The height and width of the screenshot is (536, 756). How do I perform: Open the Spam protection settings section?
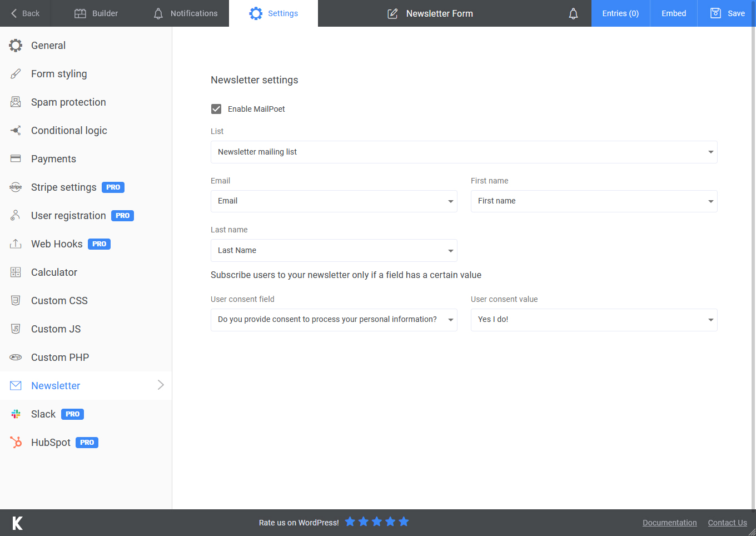86,102
